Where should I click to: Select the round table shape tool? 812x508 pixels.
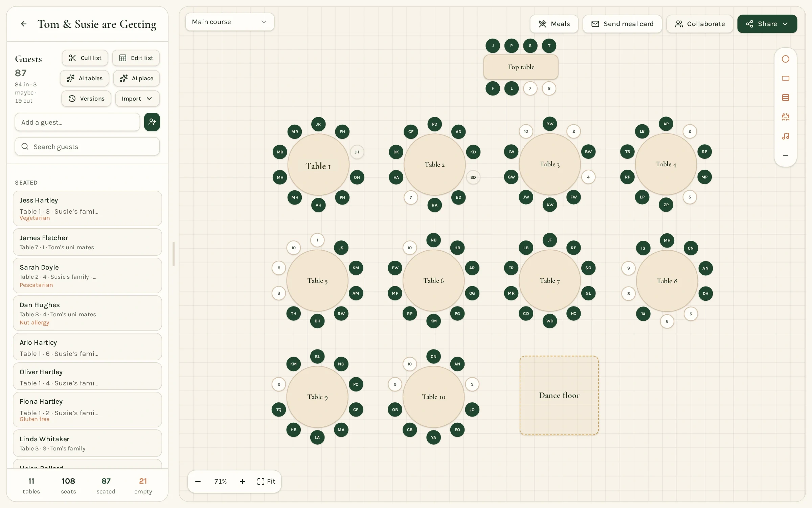786,59
